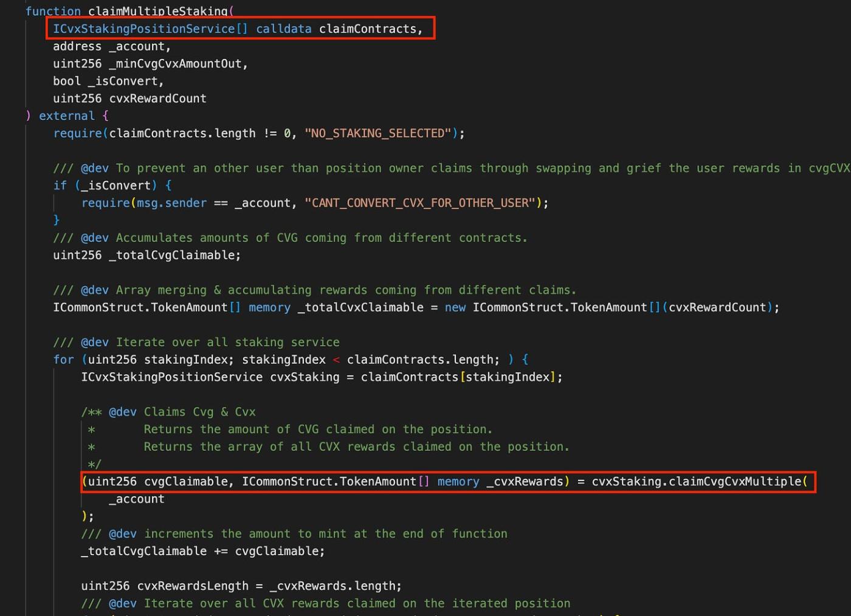Click msg.sender in the require statement

click(x=171, y=203)
